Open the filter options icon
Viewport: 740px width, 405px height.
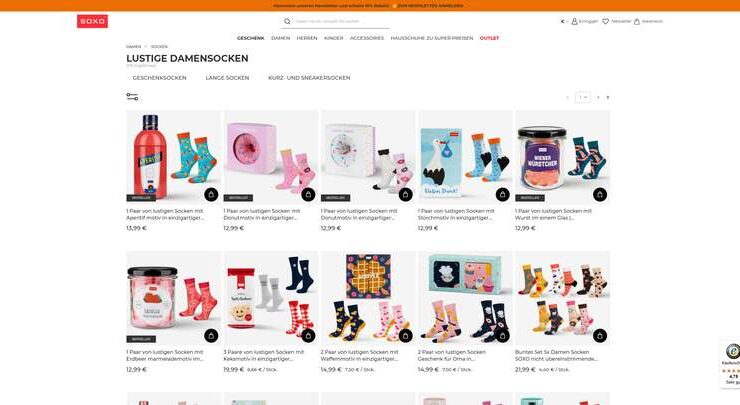point(132,97)
